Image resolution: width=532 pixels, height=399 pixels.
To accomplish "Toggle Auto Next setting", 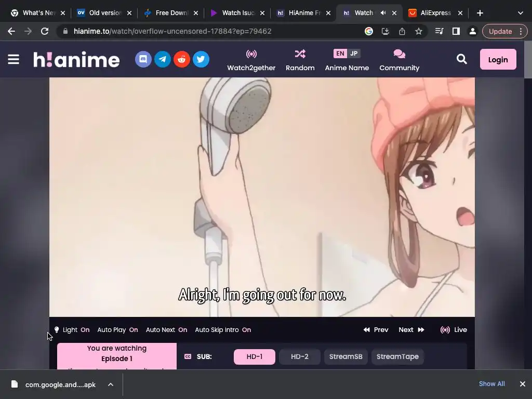I will (x=166, y=330).
